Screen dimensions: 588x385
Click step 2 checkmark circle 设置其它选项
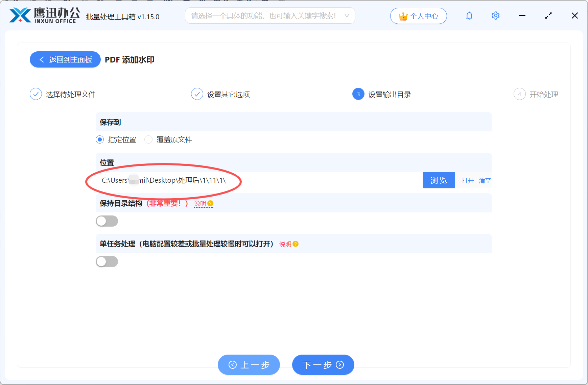click(x=197, y=94)
